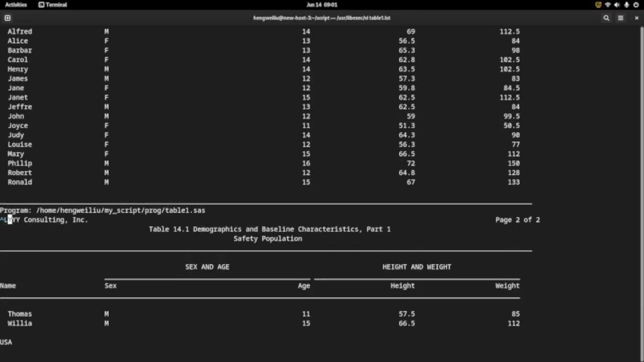This screenshot has height=362, width=644.
Task: Click the Page 2 of 2 text
Action: point(518,220)
